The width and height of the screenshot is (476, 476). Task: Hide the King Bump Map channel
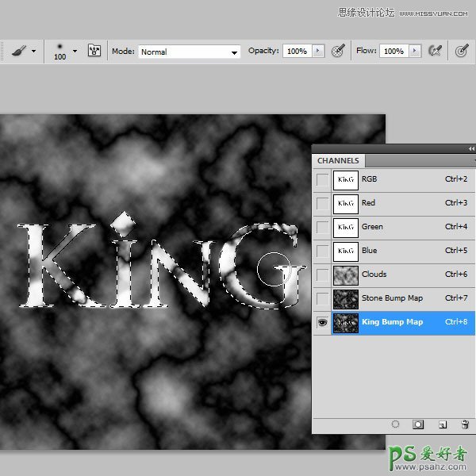(321, 322)
